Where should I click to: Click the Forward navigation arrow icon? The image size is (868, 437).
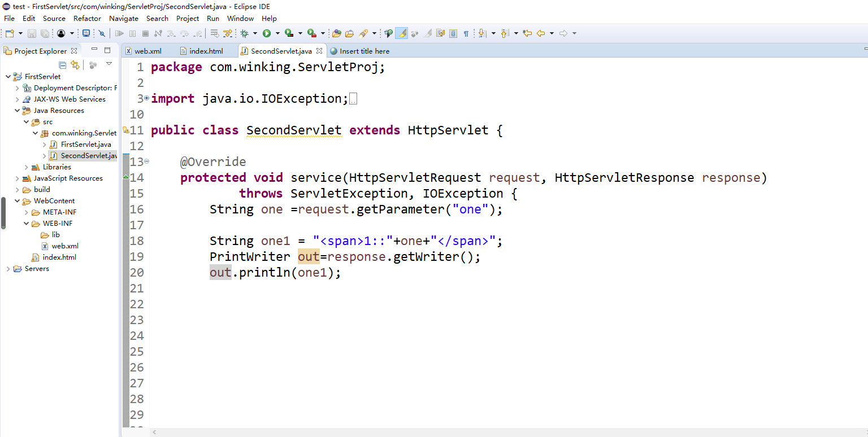tap(563, 33)
